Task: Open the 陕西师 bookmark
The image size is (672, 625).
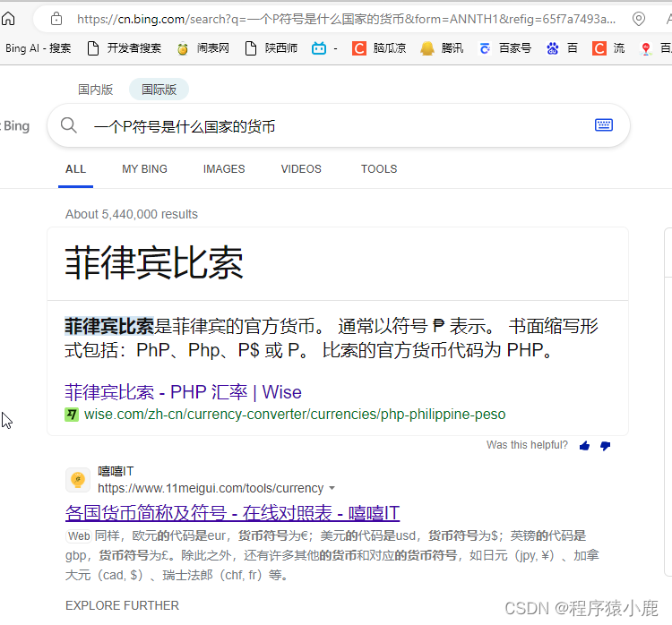Action: click(x=271, y=48)
